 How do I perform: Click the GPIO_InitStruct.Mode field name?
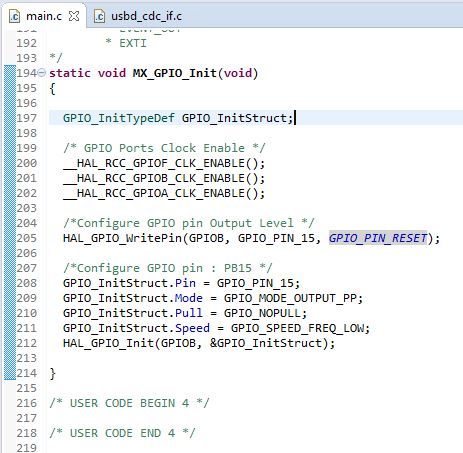[x=189, y=298]
